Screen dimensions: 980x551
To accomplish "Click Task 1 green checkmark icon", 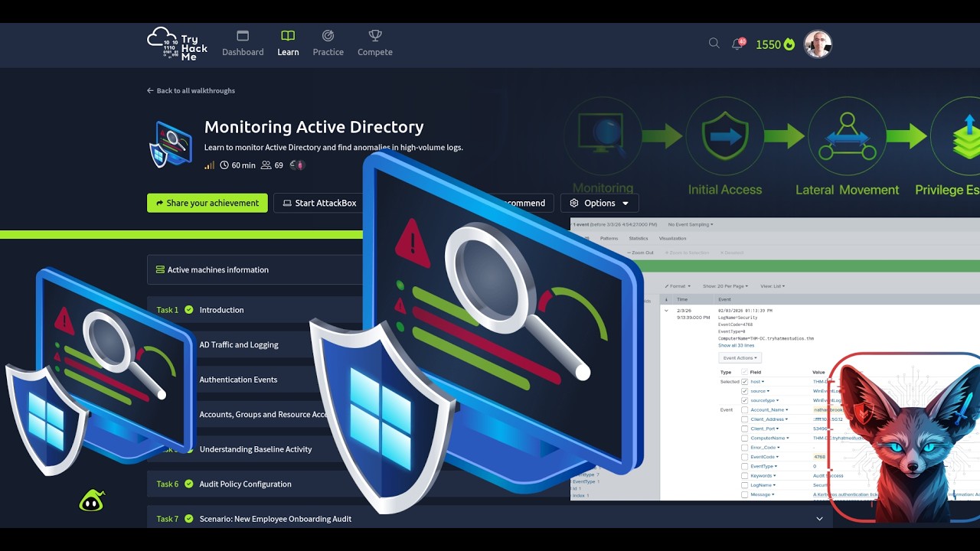I will [189, 310].
